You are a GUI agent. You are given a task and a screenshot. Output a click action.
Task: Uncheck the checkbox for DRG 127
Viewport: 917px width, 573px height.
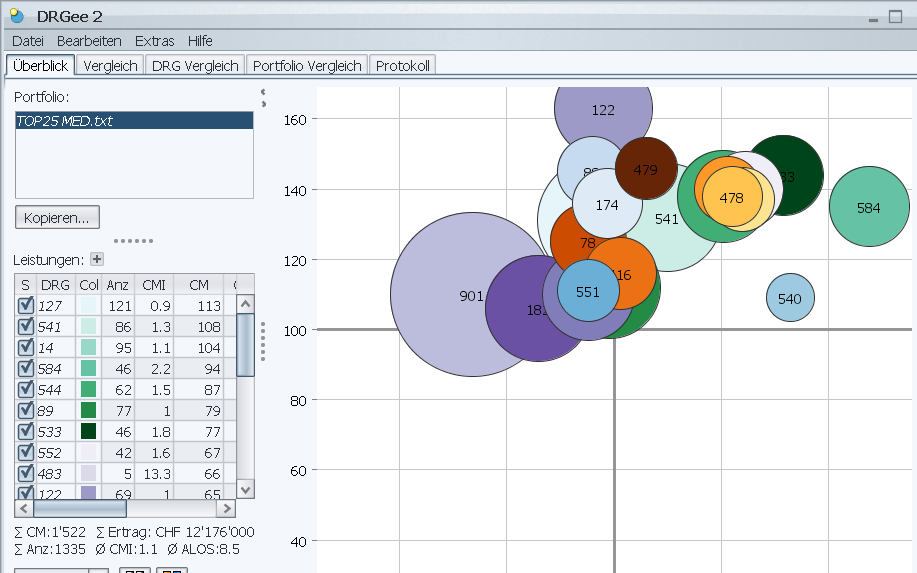[x=26, y=306]
